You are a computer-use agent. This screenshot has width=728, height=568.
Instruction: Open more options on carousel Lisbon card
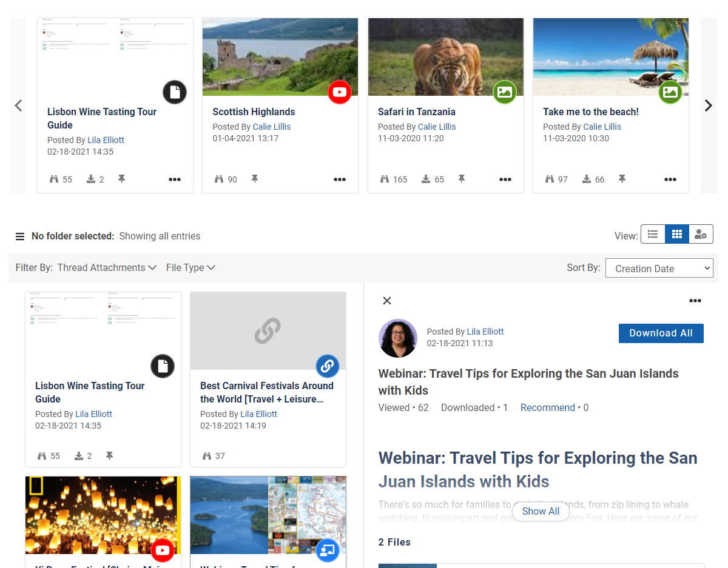click(x=175, y=179)
